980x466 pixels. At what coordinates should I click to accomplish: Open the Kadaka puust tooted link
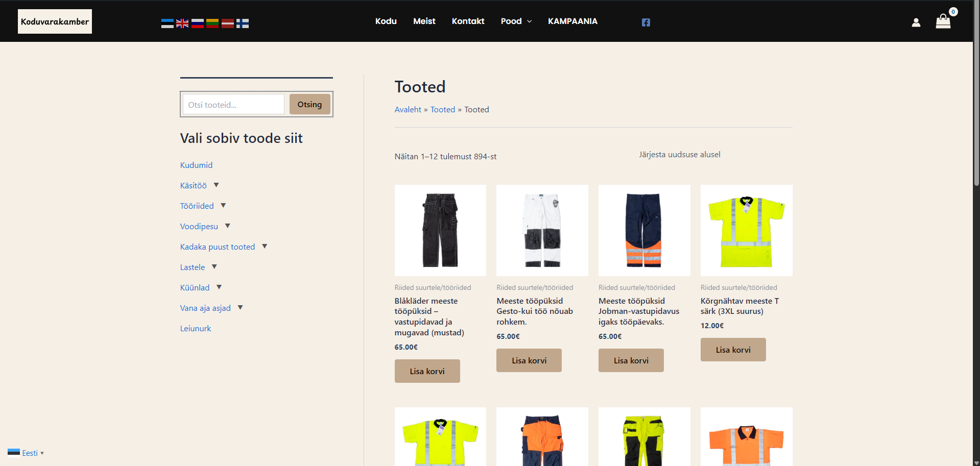(218, 247)
